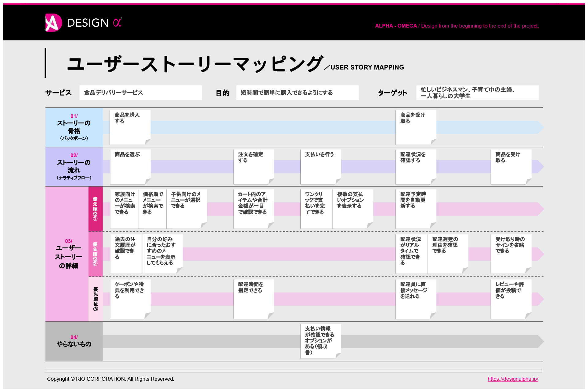Select the 支払い情報が確認できるオプション note
The width and height of the screenshot is (588, 392).
pyautogui.click(x=321, y=341)
